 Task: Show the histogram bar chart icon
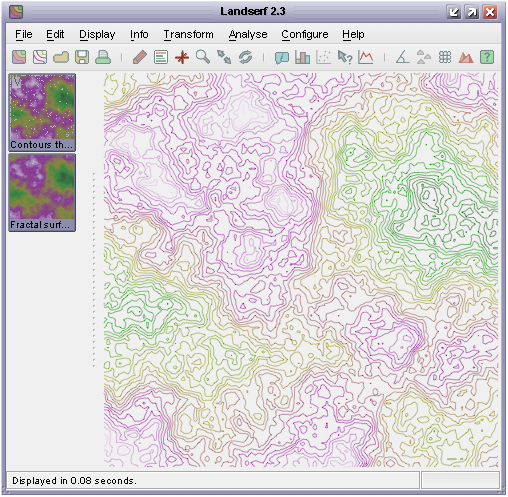point(303,57)
